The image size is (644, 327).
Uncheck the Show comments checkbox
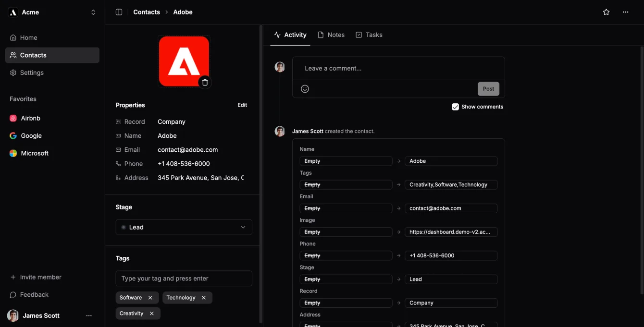coord(455,107)
